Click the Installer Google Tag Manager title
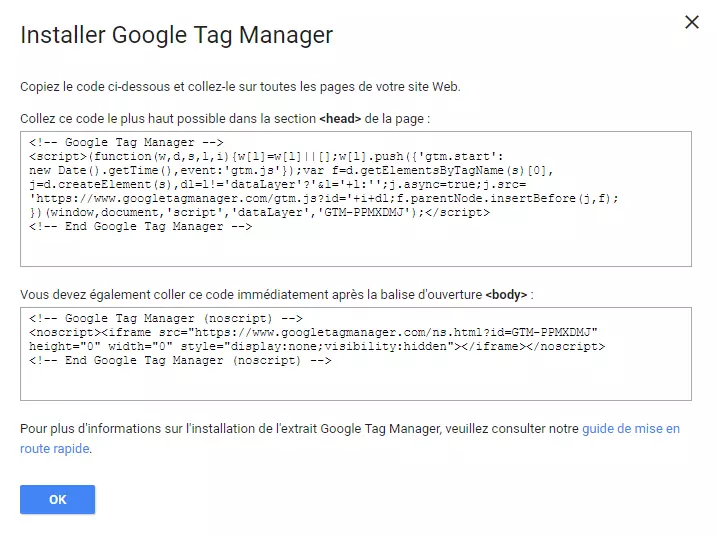This screenshot has height=535, width=716. [177, 36]
